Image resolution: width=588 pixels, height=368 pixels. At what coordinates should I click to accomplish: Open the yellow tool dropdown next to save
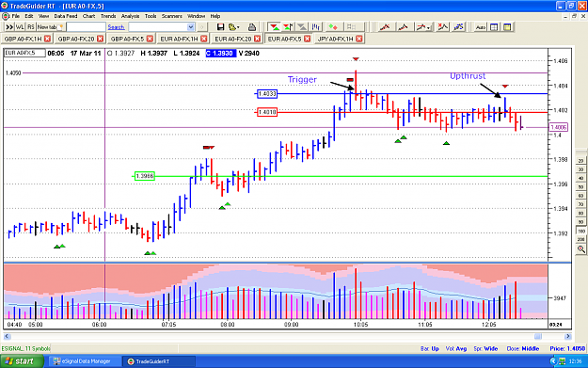tap(234, 27)
